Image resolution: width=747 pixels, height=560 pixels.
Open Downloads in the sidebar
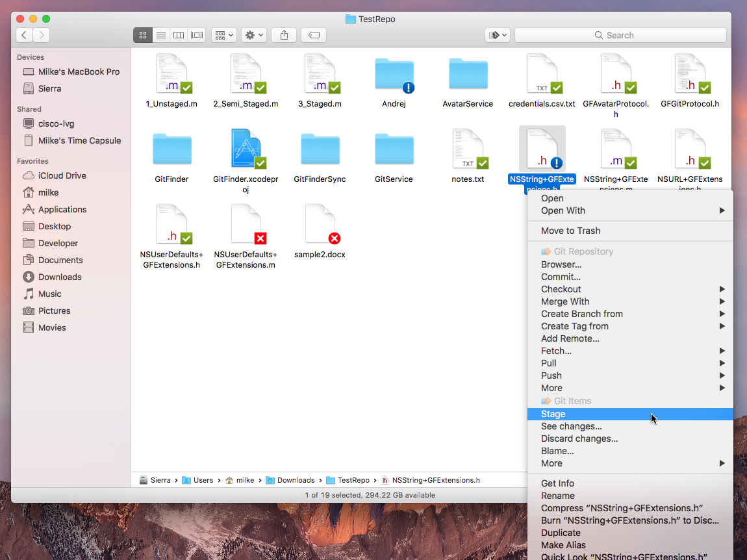coord(60,277)
